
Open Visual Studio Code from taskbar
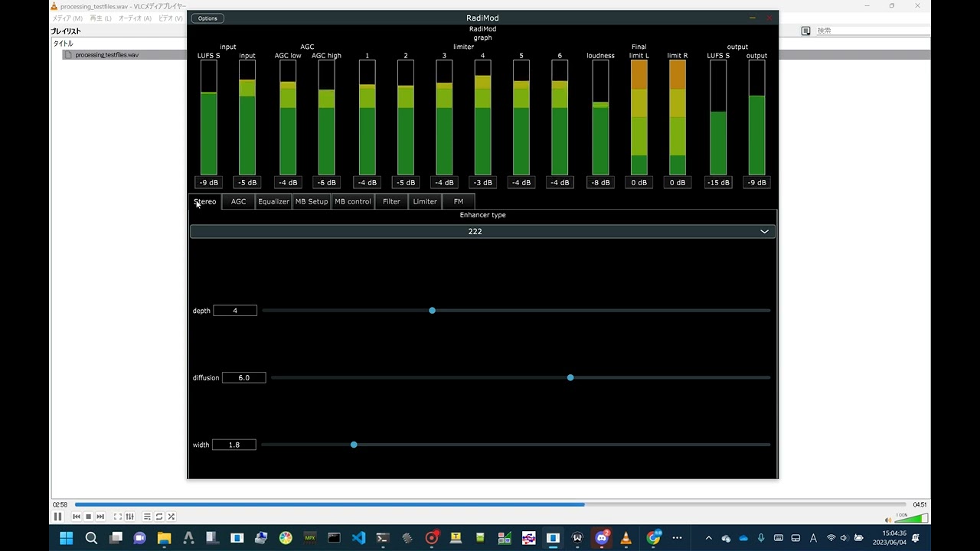358,538
